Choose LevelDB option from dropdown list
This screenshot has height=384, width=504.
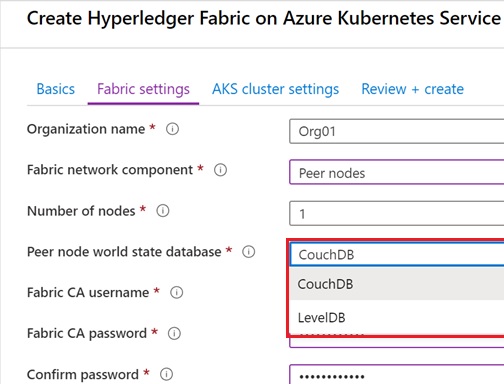click(x=397, y=317)
